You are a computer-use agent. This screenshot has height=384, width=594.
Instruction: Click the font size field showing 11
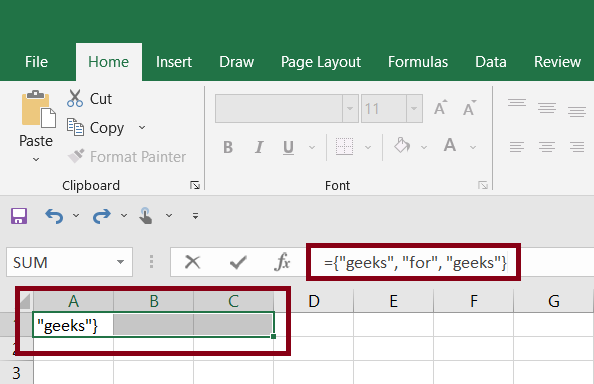tap(384, 108)
